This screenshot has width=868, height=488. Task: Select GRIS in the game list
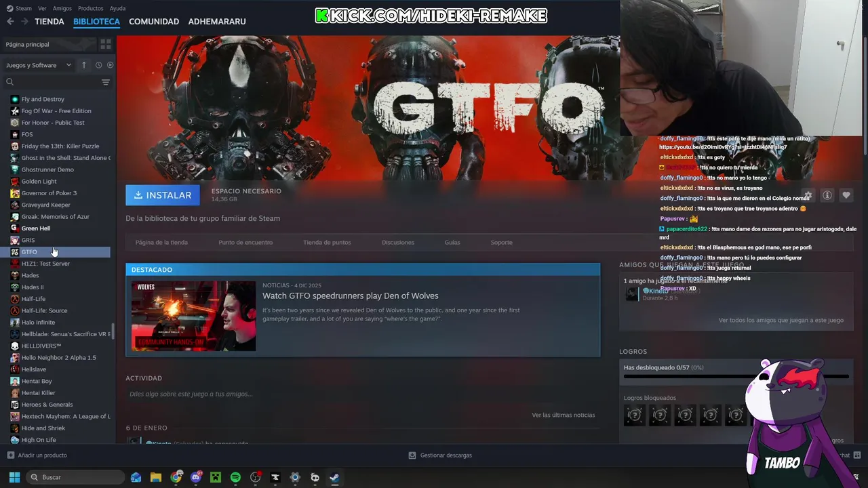click(28, 240)
